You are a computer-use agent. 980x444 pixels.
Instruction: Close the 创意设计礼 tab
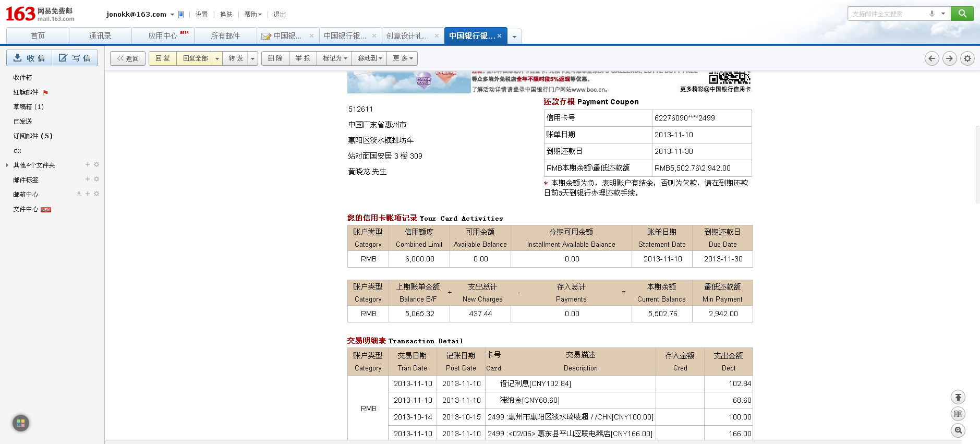coord(437,36)
